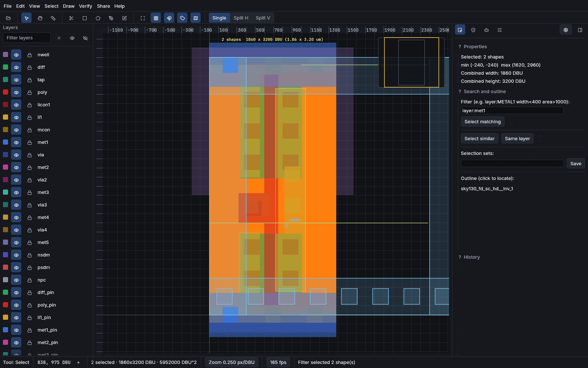Locate sky130_fd_sc_hd__inv_1 in the outline
The height and width of the screenshot is (368, 588).
point(487,189)
